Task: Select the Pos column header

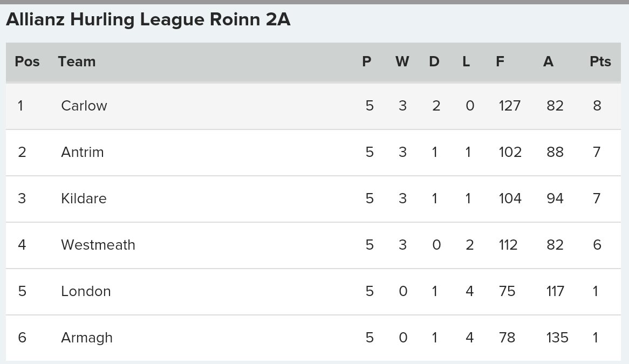Action: (x=28, y=61)
